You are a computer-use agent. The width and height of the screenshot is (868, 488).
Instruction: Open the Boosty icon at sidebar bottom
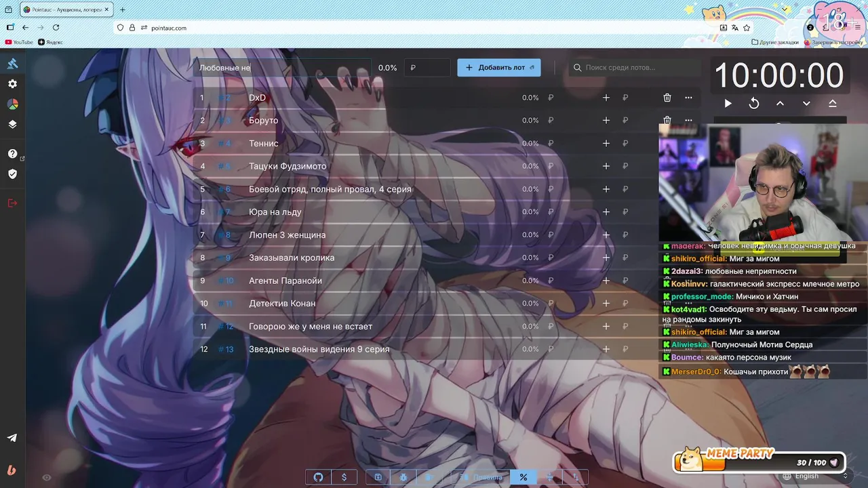pos(12,470)
